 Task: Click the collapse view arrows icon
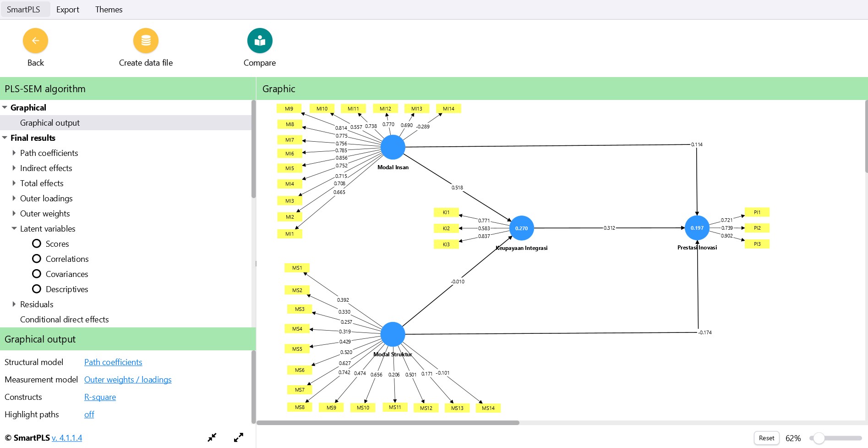[212, 437]
